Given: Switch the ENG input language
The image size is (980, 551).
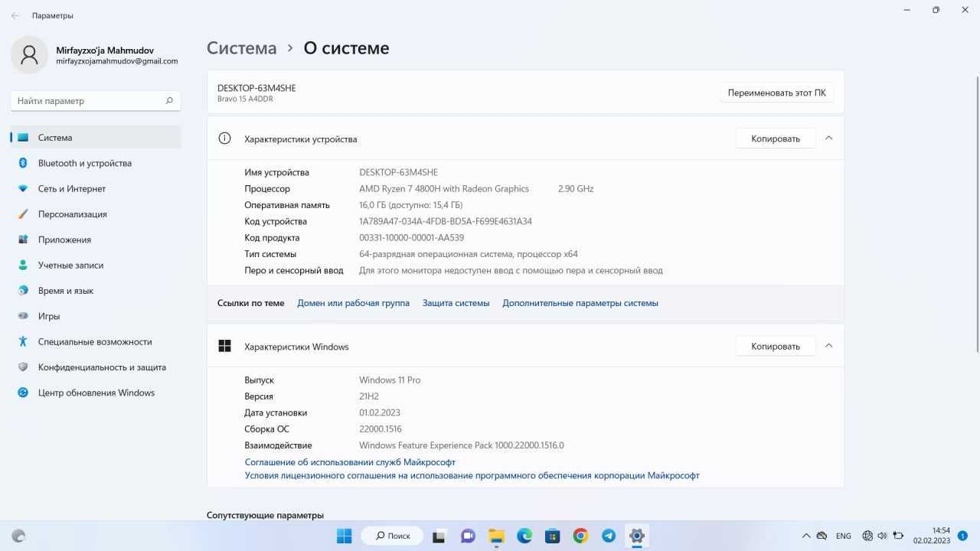Looking at the screenshot, I should pos(843,536).
